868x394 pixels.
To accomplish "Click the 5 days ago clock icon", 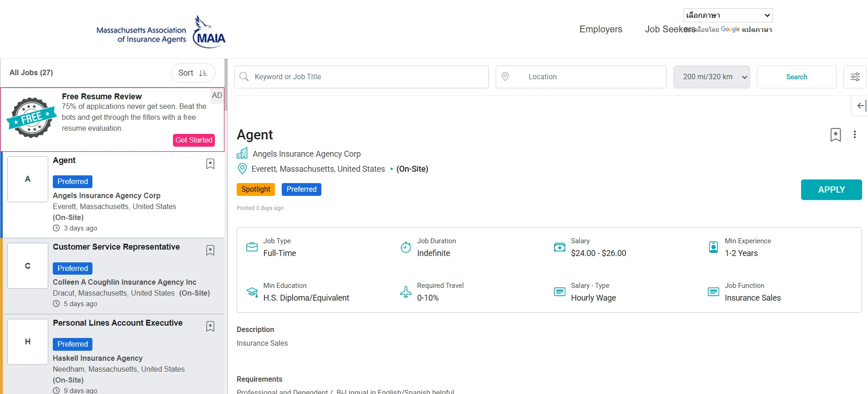I will 56,303.
